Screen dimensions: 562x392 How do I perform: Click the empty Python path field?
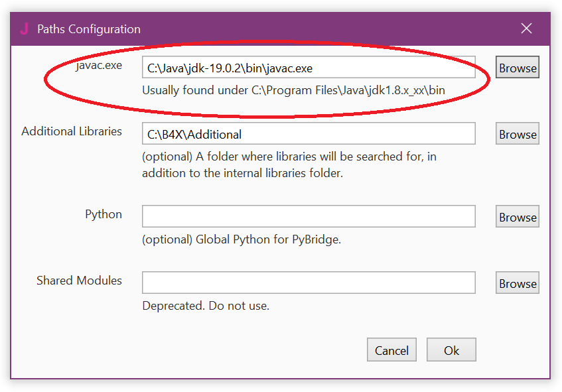[x=309, y=217]
